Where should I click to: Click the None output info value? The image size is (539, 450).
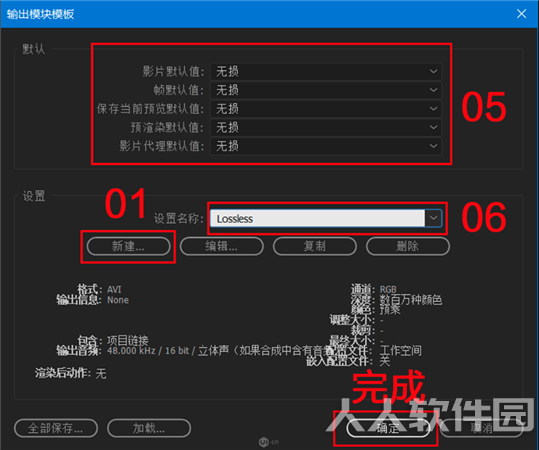tap(118, 300)
